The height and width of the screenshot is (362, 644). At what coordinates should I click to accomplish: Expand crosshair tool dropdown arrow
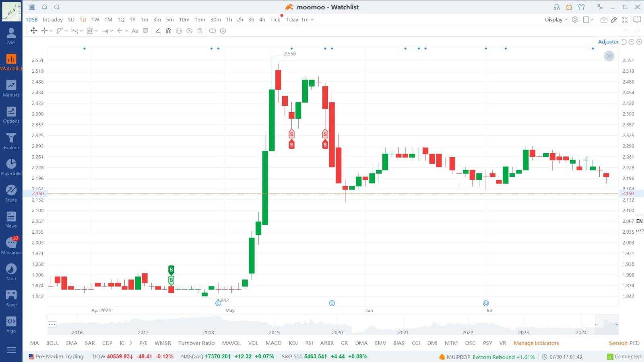(x=51, y=31)
